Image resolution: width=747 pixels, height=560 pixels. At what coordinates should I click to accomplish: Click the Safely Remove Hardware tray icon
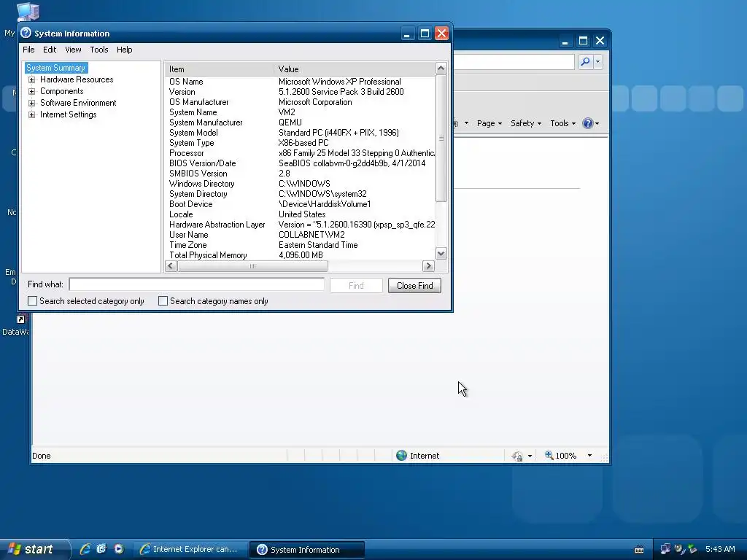pos(692,549)
